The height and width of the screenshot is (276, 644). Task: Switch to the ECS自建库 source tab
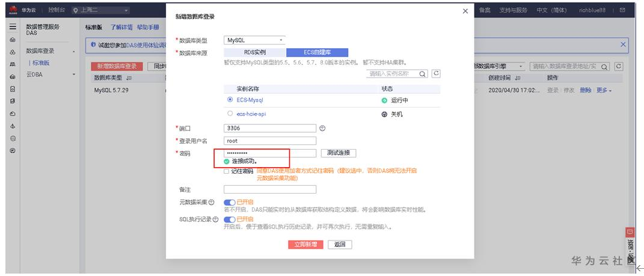[x=317, y=52]
